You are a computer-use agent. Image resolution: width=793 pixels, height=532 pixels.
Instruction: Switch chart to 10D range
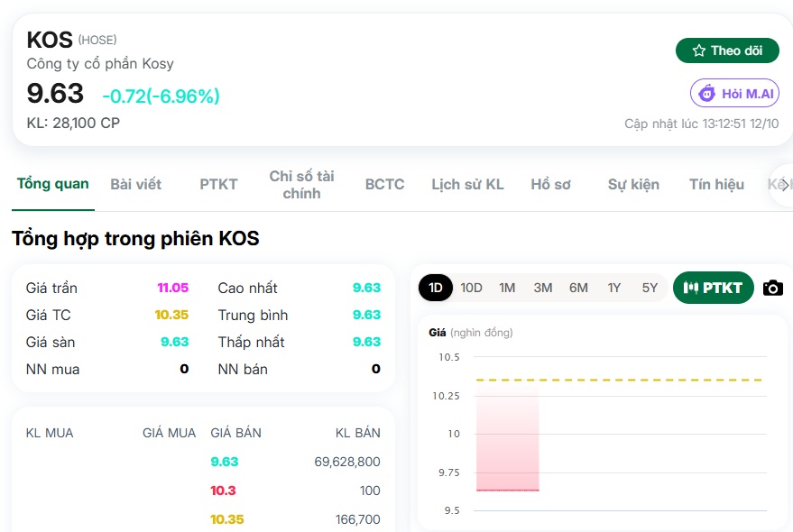click(x=471, y=288)
